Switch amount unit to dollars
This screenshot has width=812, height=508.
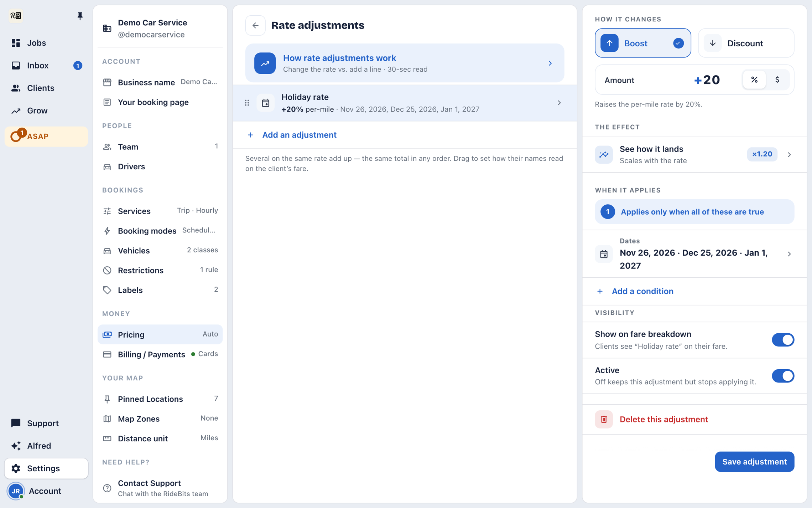777,80
